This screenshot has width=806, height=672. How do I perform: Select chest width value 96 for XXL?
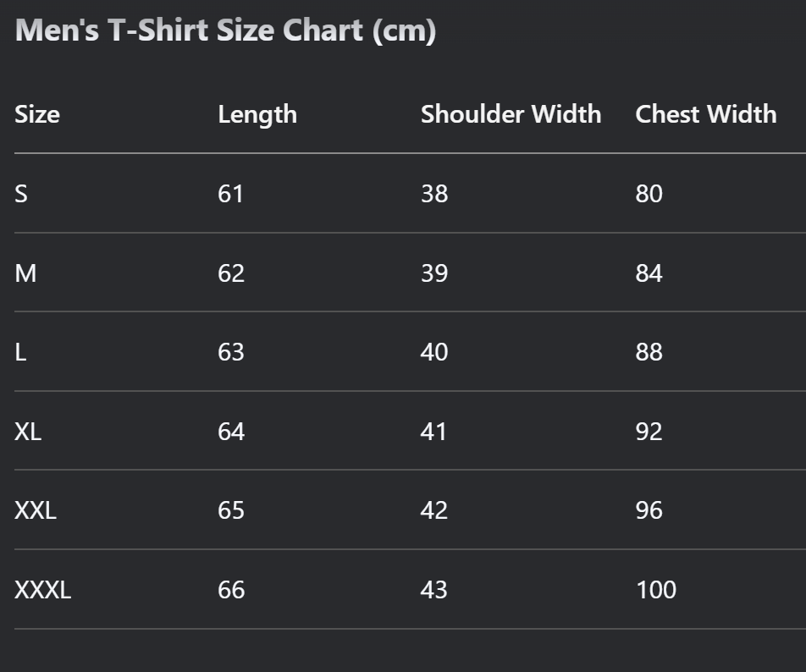pos(649,510)
